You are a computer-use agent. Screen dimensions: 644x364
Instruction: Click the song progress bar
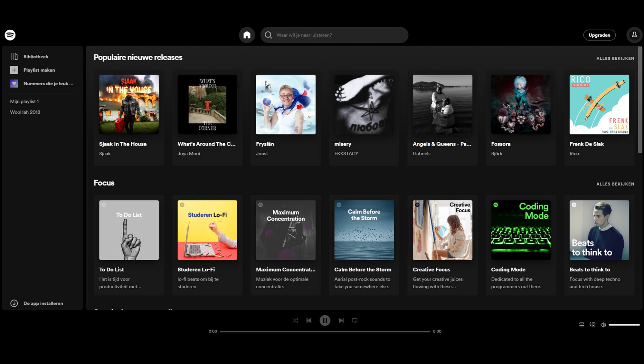coord(325,331)
